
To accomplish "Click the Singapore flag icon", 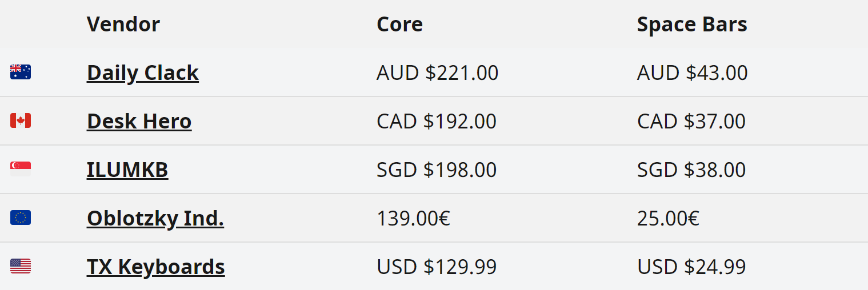I will [21, 169].
